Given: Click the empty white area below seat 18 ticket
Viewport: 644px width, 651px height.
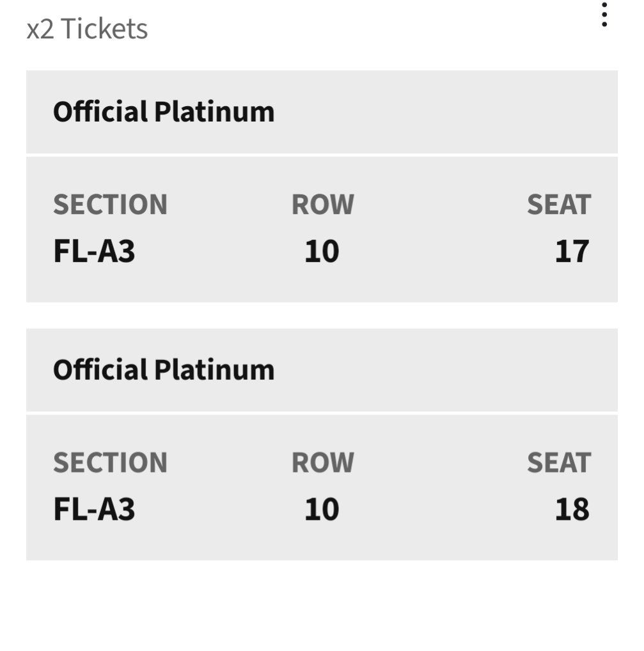Looking at the screenshot, I should coord(322,604).
